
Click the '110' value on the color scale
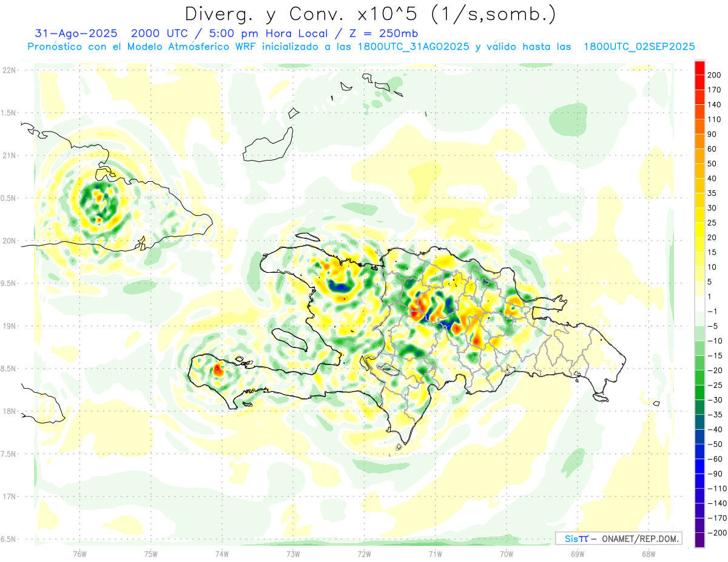click(715, 119)
